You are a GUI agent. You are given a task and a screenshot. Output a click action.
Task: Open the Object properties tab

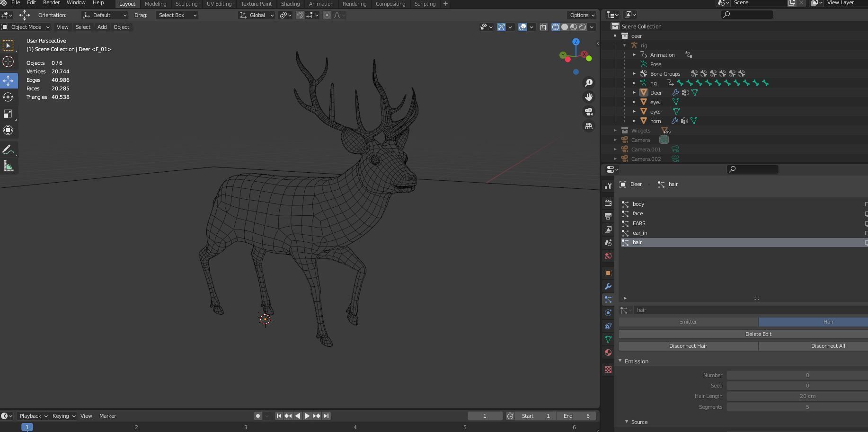[608, 273]
